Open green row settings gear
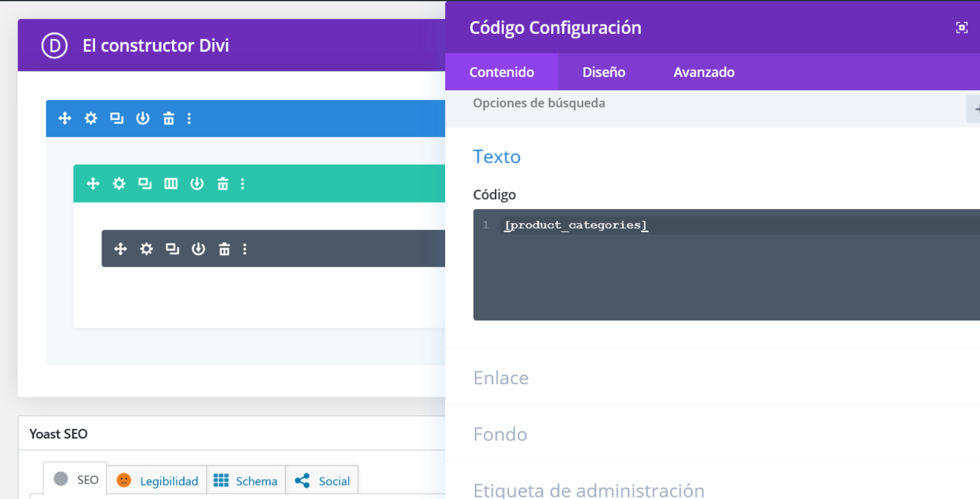 (x=119, y=184)
